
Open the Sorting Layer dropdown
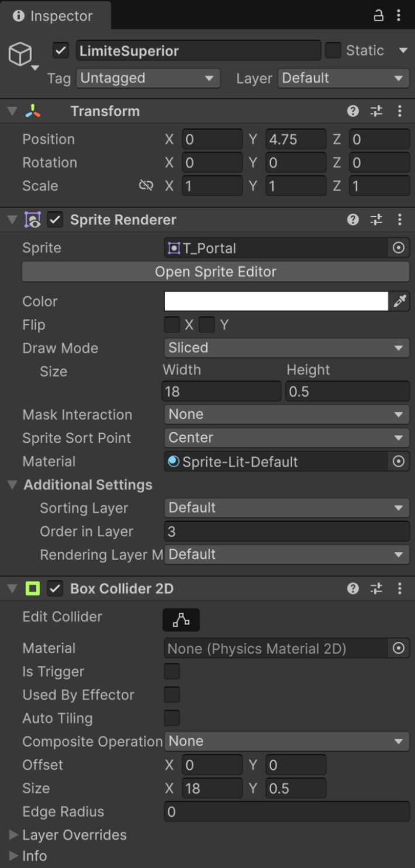[x=287, y=508]
